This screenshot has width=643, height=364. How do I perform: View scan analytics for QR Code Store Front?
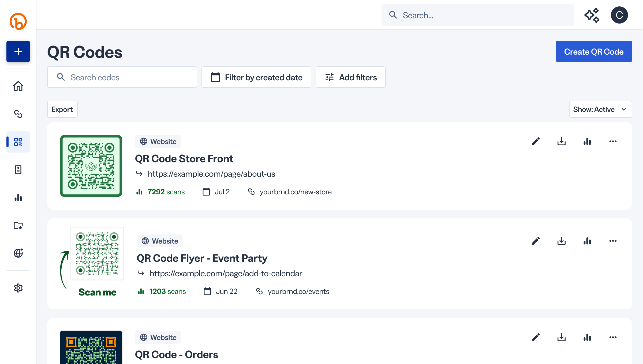587,141
